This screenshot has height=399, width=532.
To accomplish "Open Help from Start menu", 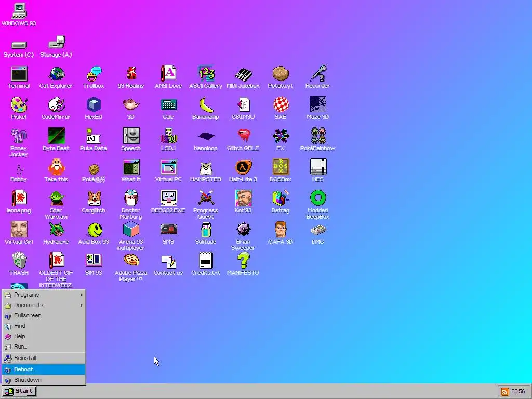I will pyautogui.click(x=44, y=336).
